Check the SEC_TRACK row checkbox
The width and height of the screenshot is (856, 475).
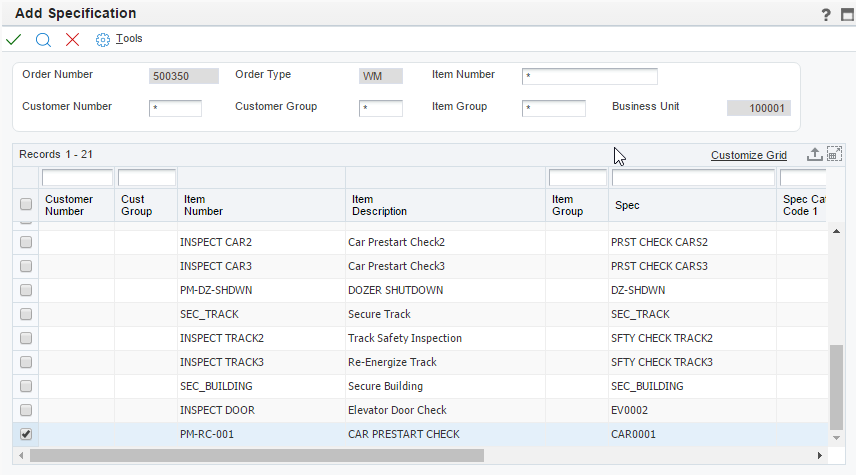pos(26,314)
